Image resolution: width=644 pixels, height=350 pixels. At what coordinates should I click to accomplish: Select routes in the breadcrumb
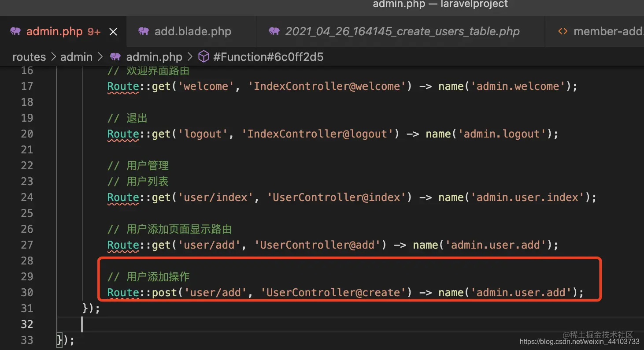29,57
